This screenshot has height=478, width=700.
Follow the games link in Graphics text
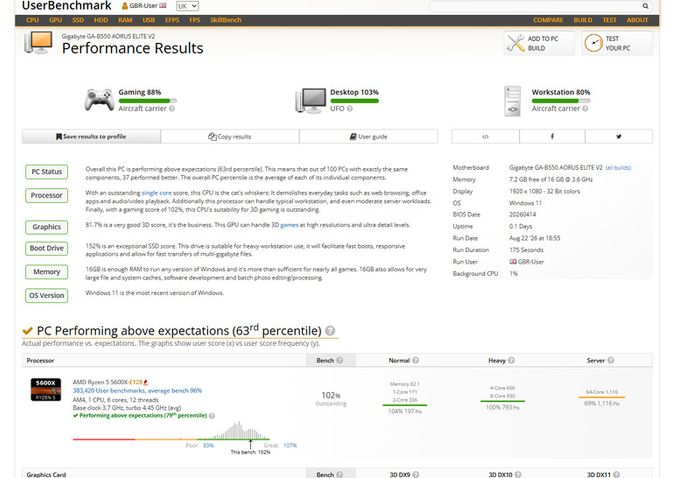(289, 225)
